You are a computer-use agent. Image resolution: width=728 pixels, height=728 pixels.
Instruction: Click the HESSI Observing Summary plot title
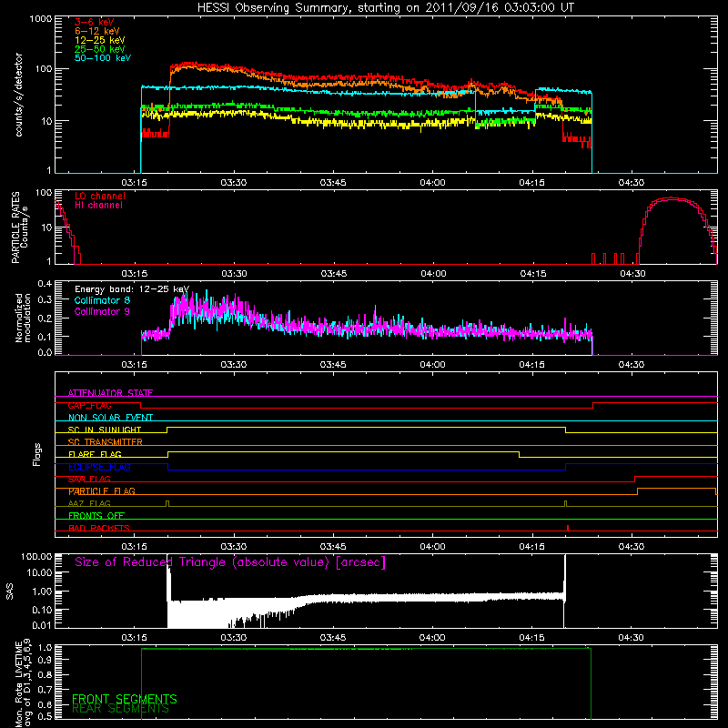385,8
